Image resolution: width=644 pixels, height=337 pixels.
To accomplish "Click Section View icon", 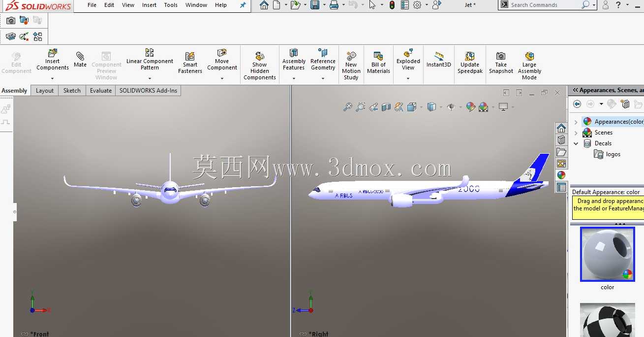I will [x=386, y=107].
